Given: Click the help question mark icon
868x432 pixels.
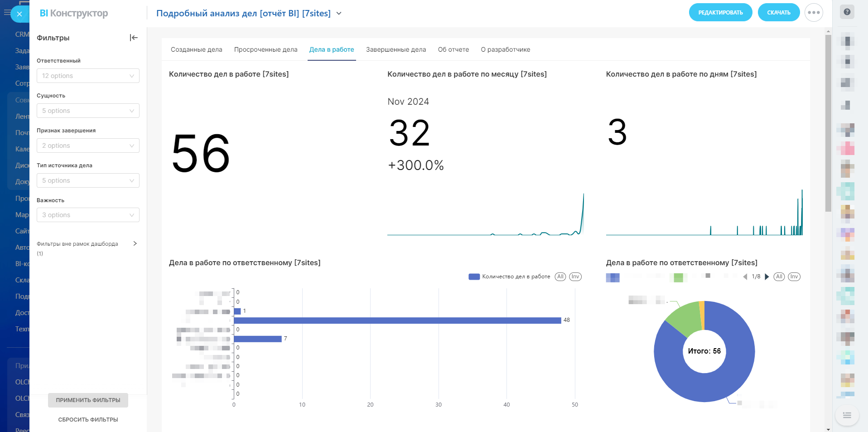Looking at the screenshot, I should click(x=847, y=12).
